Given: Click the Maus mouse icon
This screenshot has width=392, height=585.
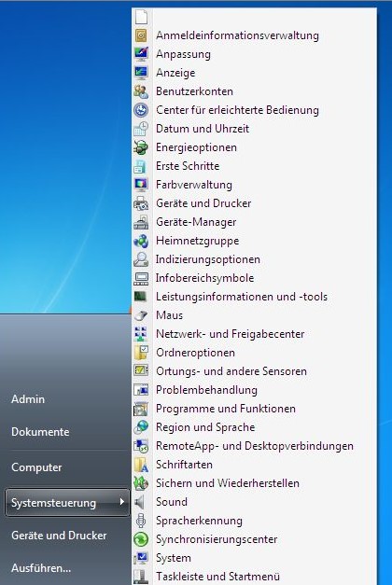Looking at the screenshot, I should point(141,315).
